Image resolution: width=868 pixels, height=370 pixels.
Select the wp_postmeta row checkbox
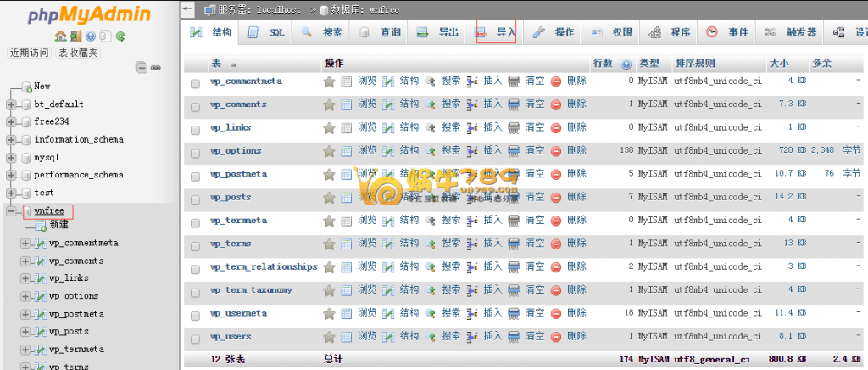pyautogui.click(x=196, y=175)
